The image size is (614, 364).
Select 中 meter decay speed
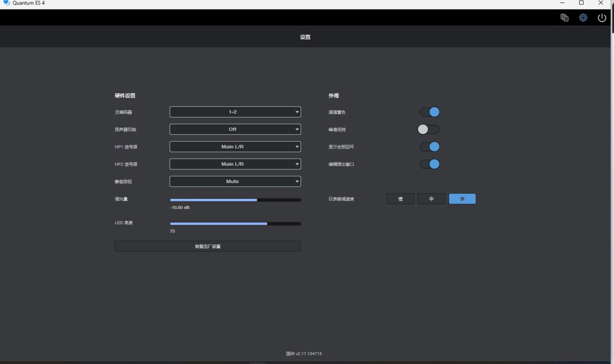[x=431, y=199]
